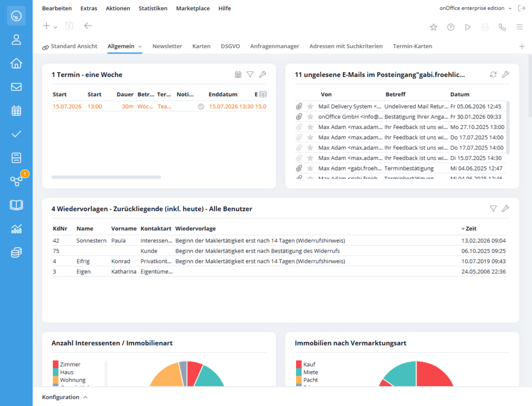Open the Calendar sidebar icon
The width and height of the screenshot is (532, 406).
16,111
